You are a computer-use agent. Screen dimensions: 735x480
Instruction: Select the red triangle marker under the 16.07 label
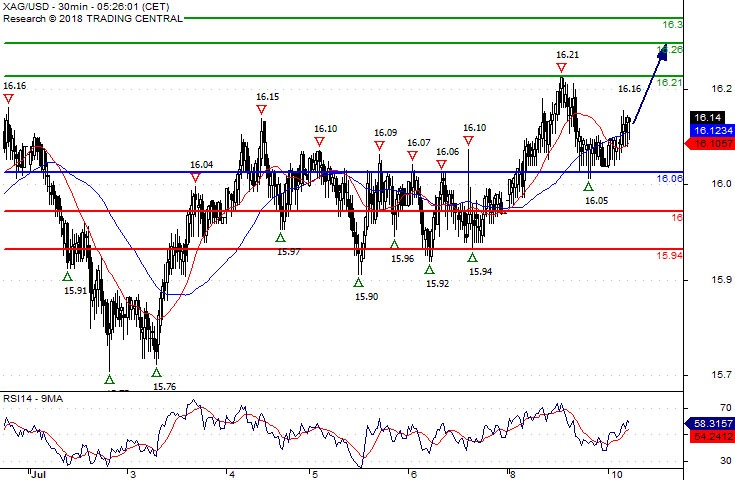tap(412, 156)
